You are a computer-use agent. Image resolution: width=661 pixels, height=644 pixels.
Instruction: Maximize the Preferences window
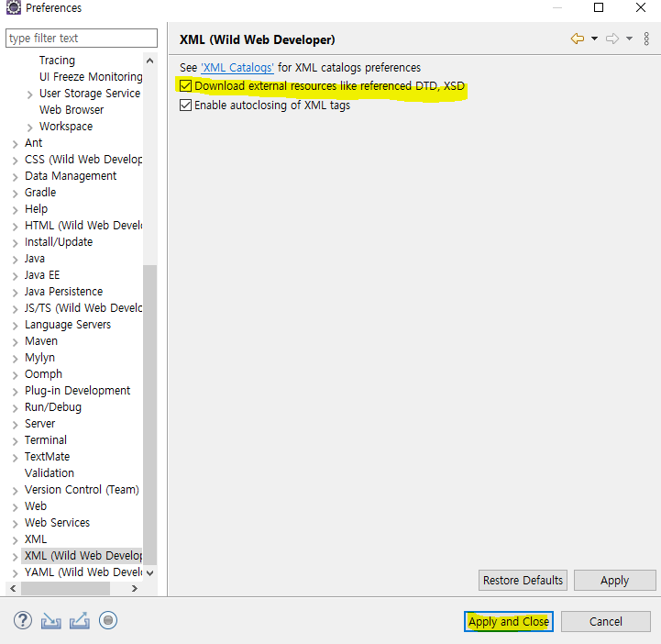[x=599, y=7]
